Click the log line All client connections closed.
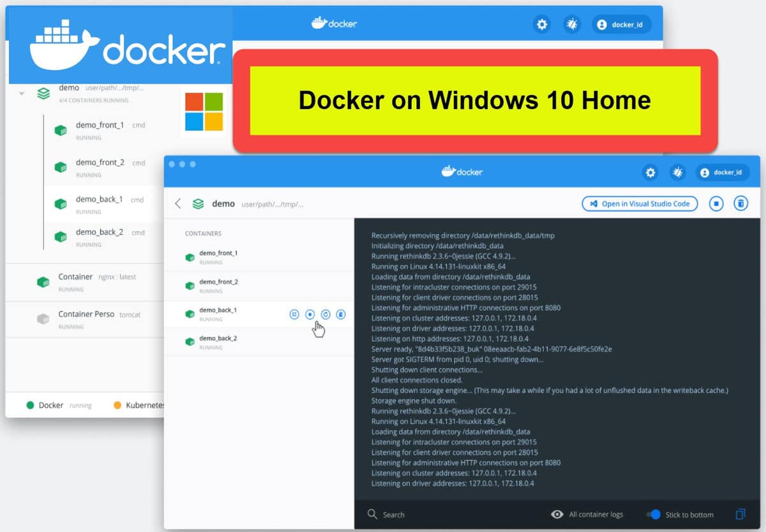 [x=417, y=380]
